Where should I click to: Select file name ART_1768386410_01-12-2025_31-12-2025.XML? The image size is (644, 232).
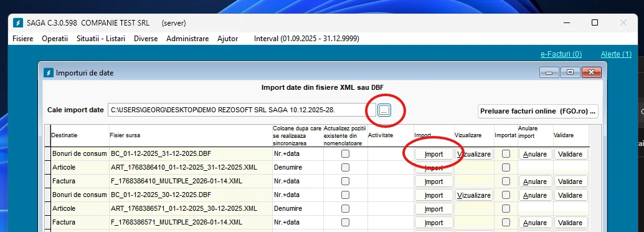tap(184, 167)
